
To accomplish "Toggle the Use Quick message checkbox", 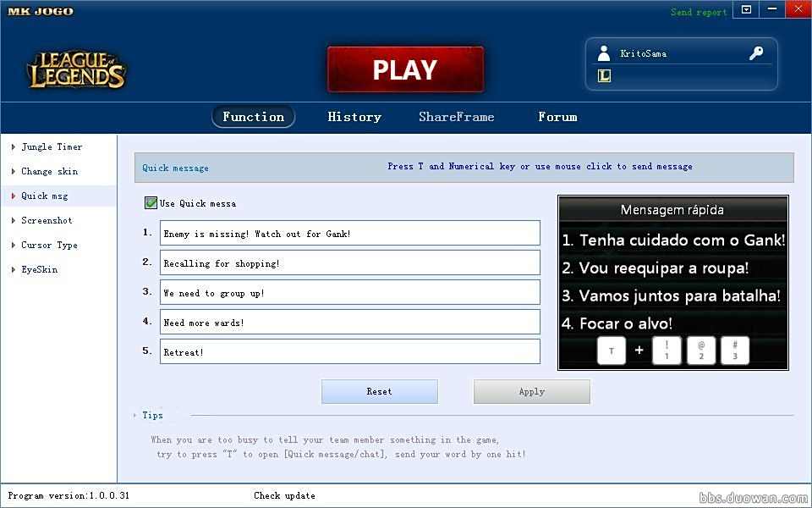I will tap(151, 203).
